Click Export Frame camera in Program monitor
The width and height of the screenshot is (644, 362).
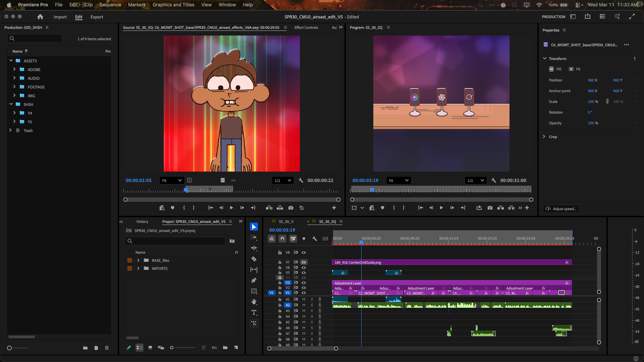tap(490, 208)
